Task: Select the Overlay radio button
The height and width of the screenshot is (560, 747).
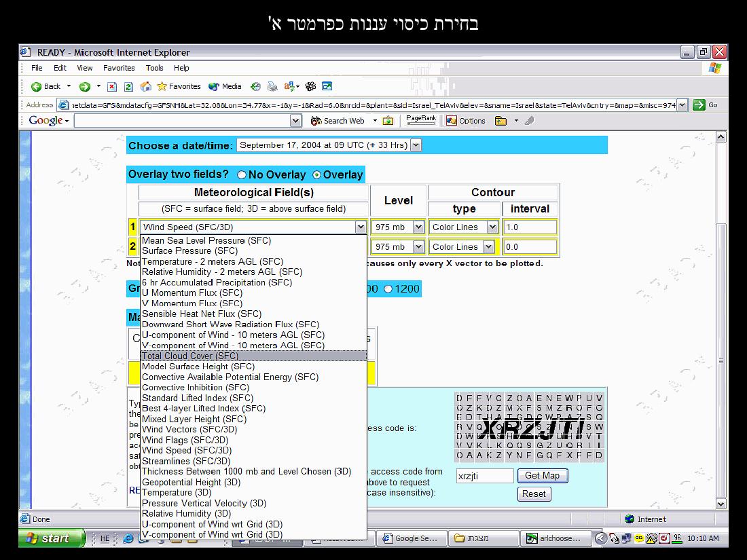Action: [x=317, y=174]
